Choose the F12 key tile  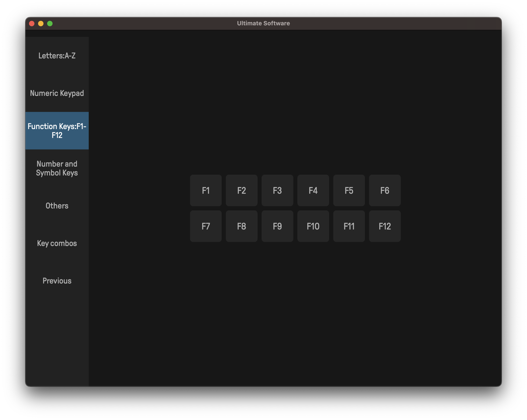(385, 226)
